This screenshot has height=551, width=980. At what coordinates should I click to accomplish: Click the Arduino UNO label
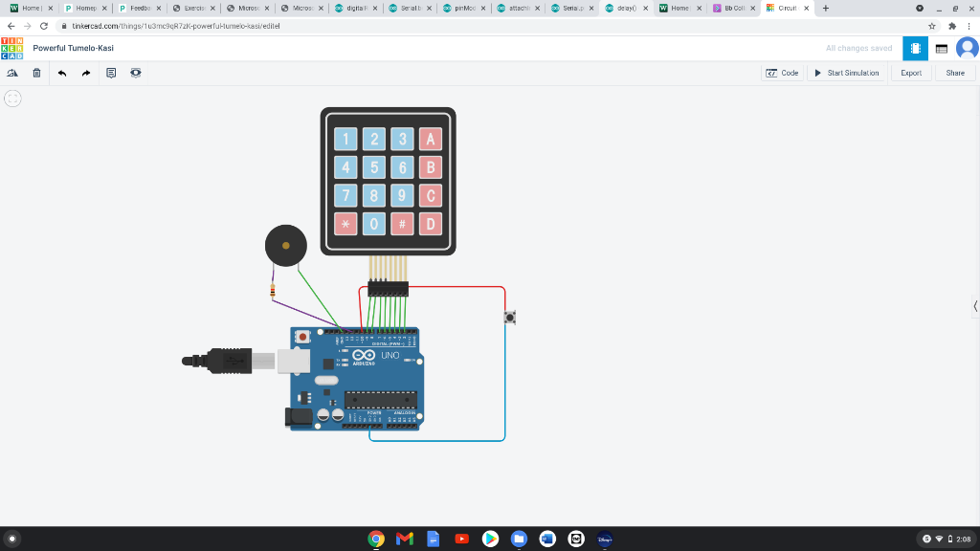390,355
